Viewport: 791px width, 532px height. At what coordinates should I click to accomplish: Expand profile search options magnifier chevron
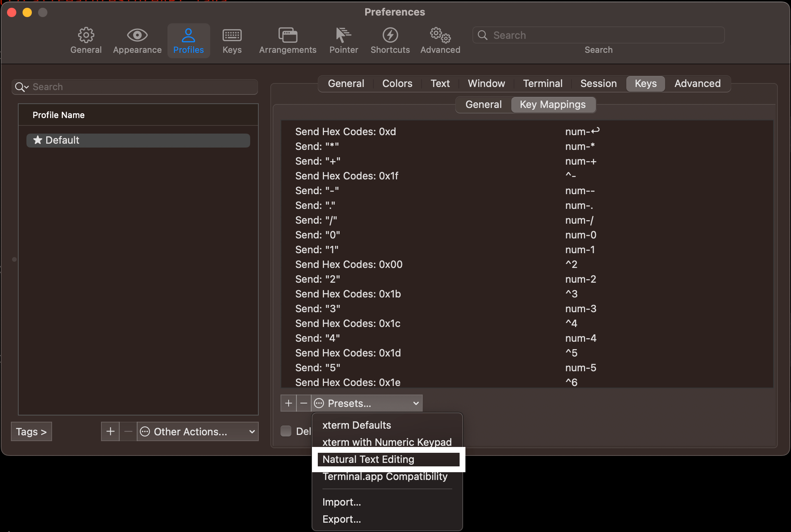22,87
